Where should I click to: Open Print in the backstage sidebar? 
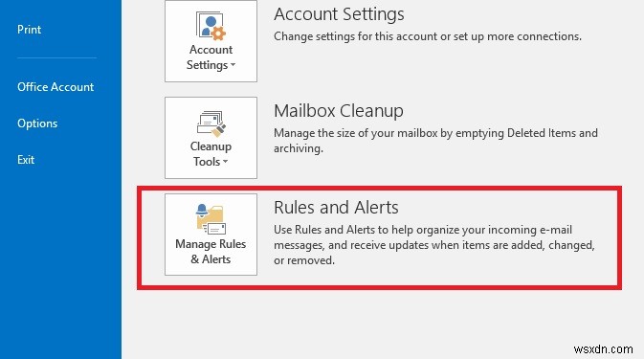tap(29, 30)
